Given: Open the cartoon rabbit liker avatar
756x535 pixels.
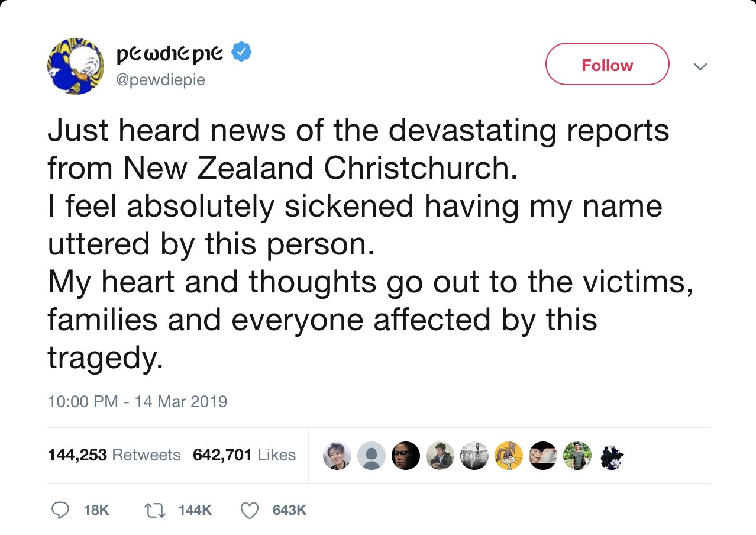Looking at the screenshot, I should click(509, 455).
